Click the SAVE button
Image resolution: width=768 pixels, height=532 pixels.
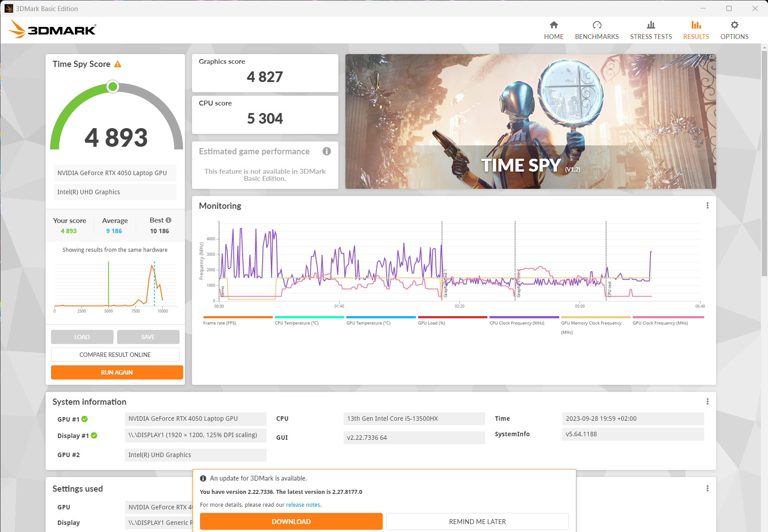[148, 337]
